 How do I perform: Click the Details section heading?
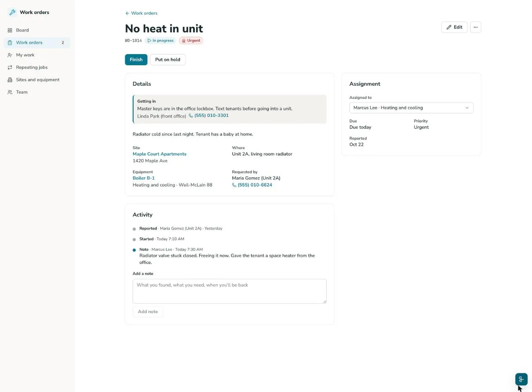tap(142, 84)
